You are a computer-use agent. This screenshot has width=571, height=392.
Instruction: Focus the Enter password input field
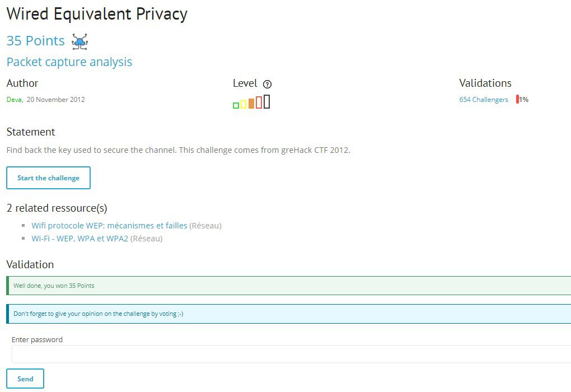(x=291, y=354)
